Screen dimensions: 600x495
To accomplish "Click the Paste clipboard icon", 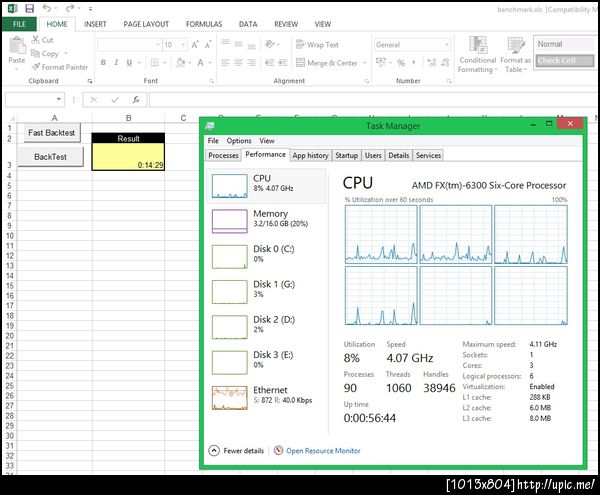I will click(17, 46).
